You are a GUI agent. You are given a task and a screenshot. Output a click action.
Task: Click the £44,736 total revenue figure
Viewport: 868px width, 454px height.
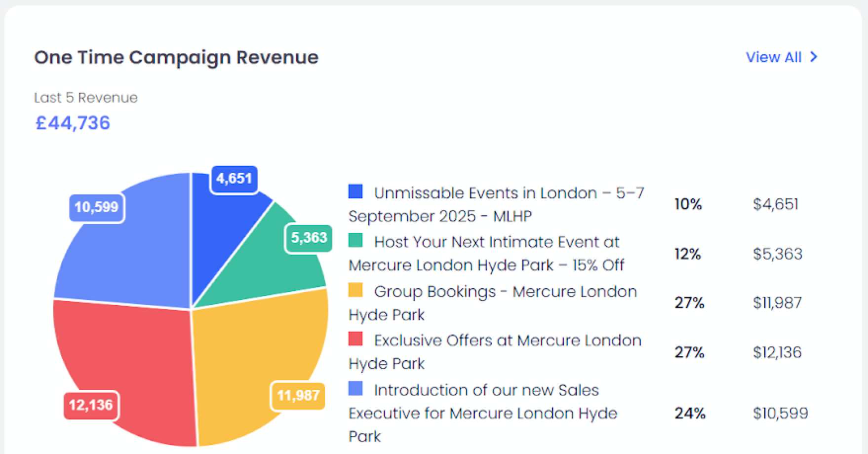[73, 123]
